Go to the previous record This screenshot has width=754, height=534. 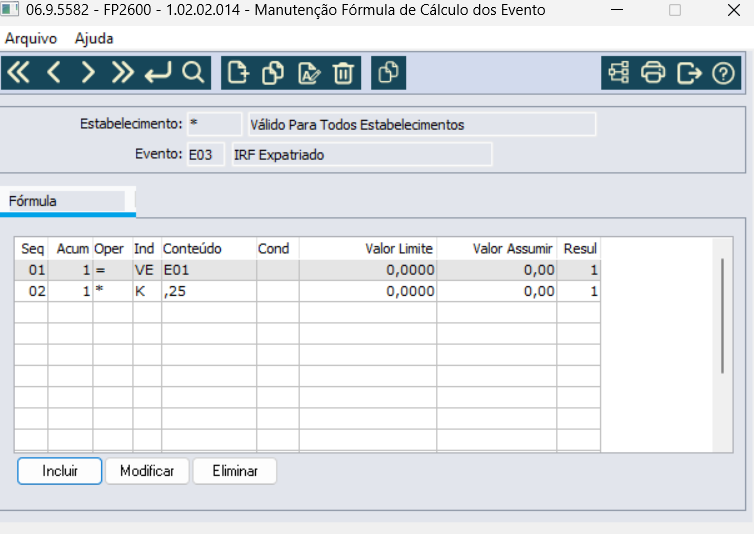[53, 73]
